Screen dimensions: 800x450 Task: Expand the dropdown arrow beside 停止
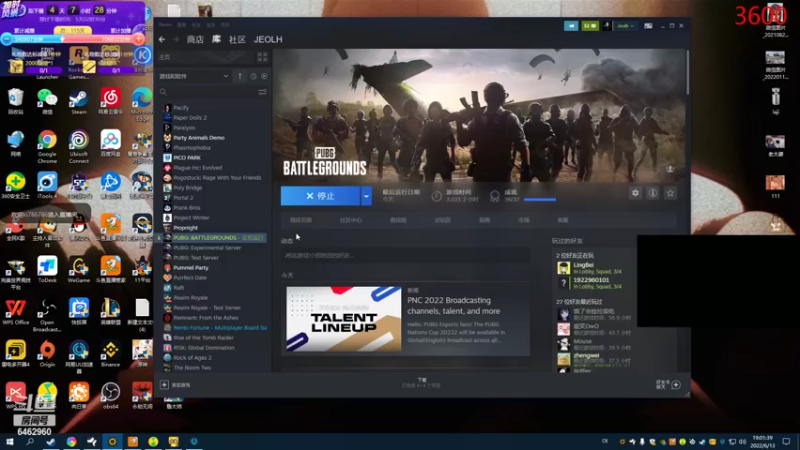[x=366, y=196]
